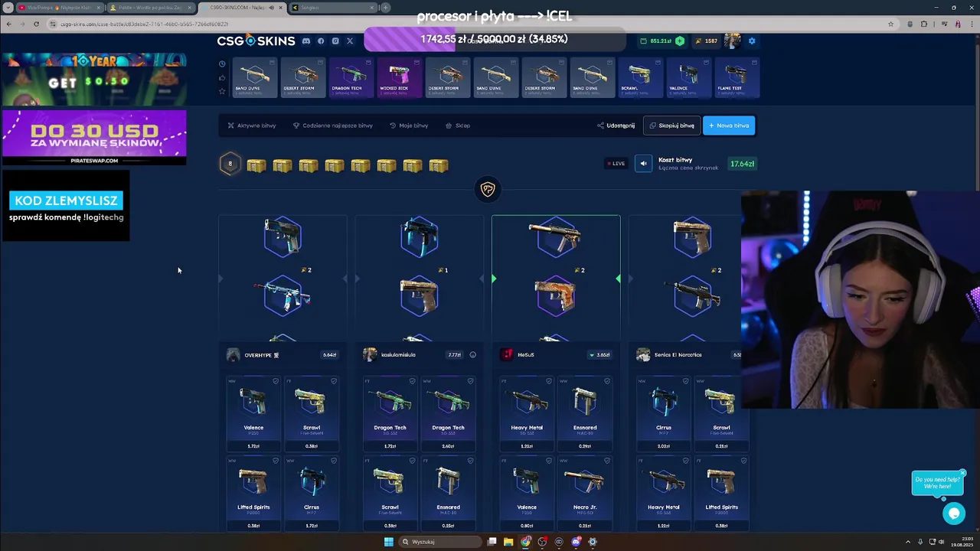This screenshot has width=980, height=551.
Task: Open Chrome icon on taskbar
Action: coord(525,542)
